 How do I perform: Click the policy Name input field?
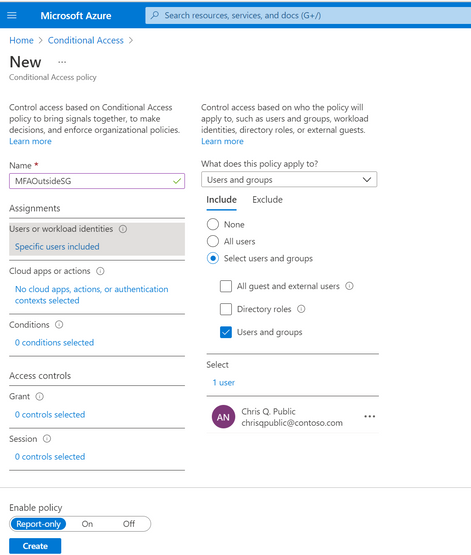tap(97, 181)
